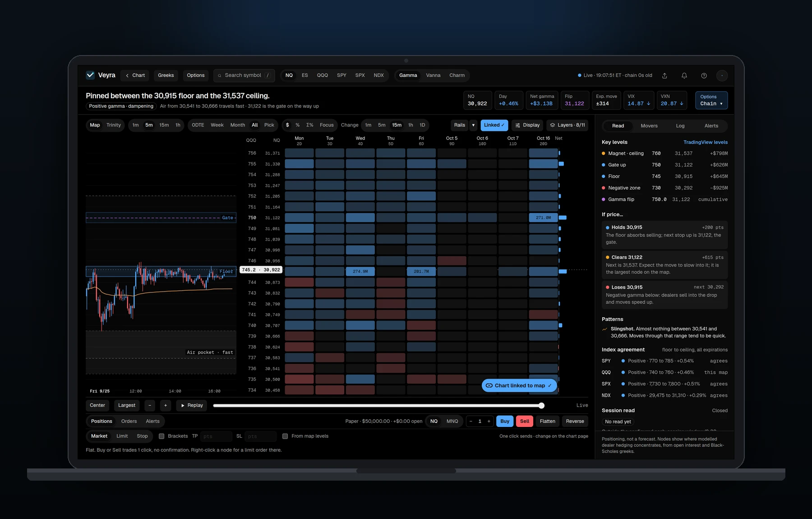Open the Orders tab
This screenshot has width=812, height=519.
[129, 421]
